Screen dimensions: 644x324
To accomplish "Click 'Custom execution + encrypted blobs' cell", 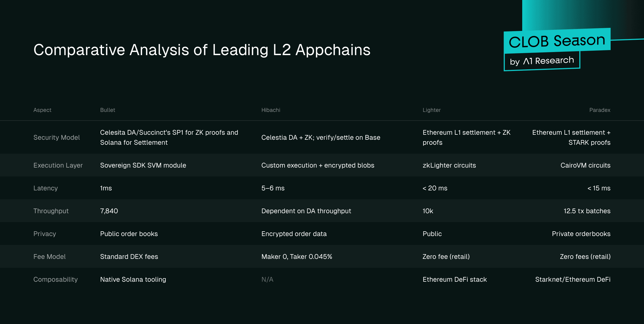I will (318, 165).
